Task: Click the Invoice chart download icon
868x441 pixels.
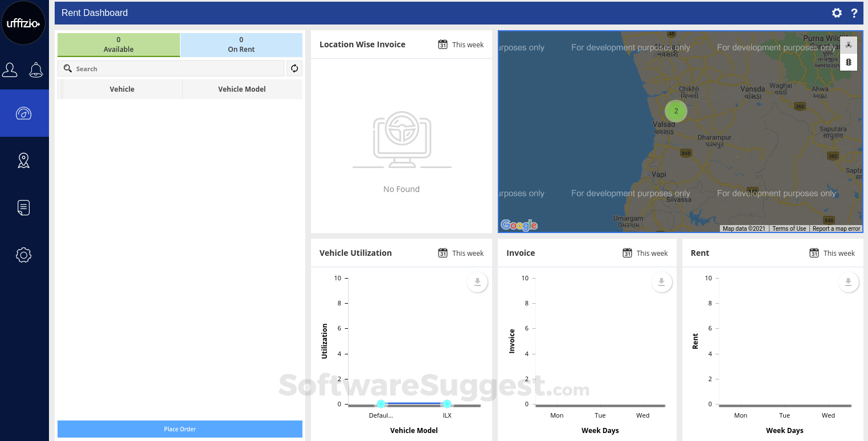Action: click(661, 281)
